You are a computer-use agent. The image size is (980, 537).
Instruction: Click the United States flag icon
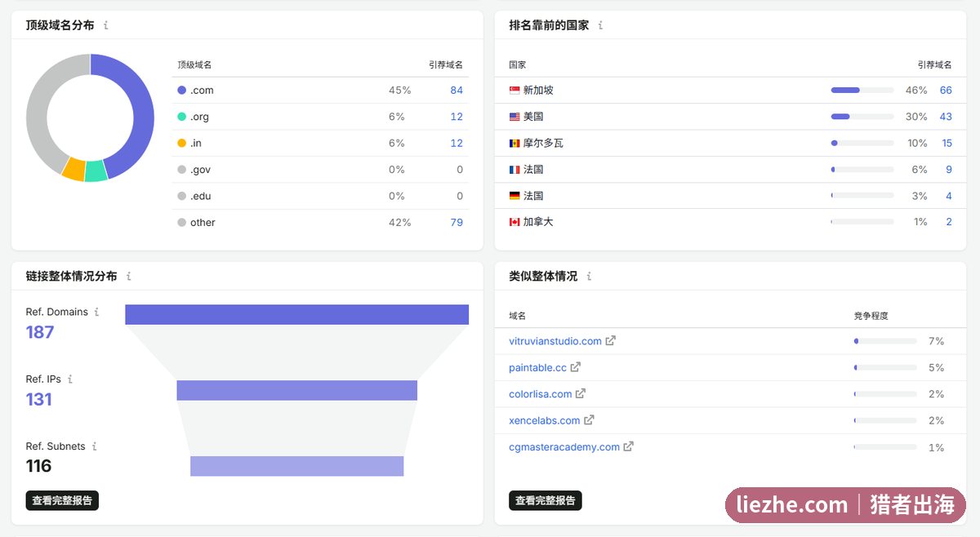point(514,117)
